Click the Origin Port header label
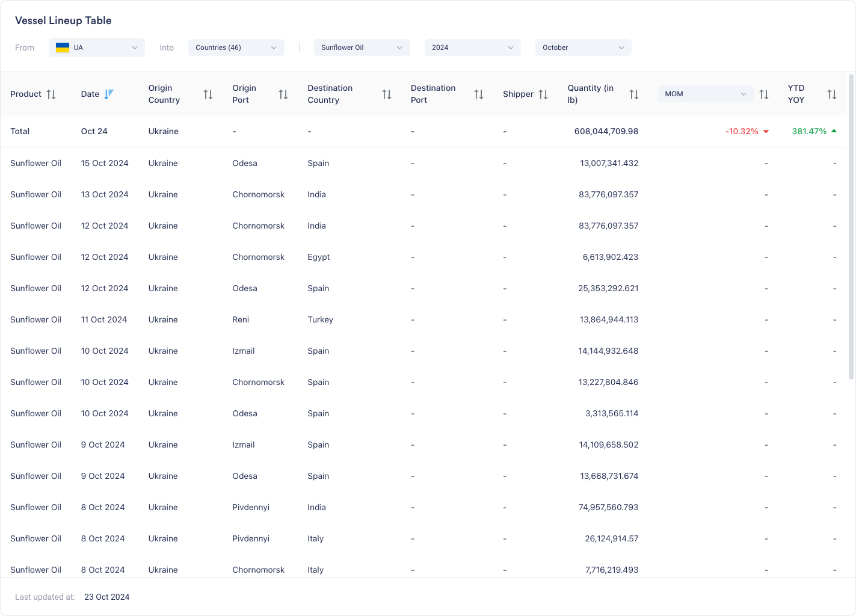 (244, 94)
